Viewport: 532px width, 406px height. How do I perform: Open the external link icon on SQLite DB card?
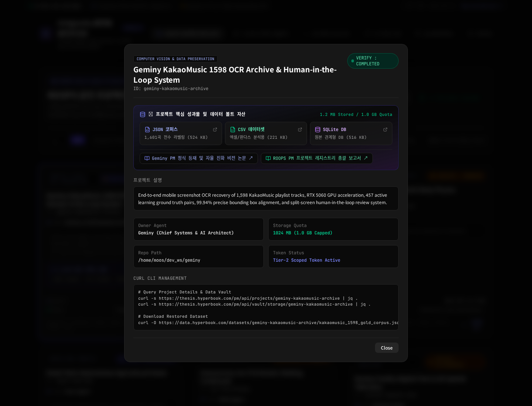click(x=385, y=130)
